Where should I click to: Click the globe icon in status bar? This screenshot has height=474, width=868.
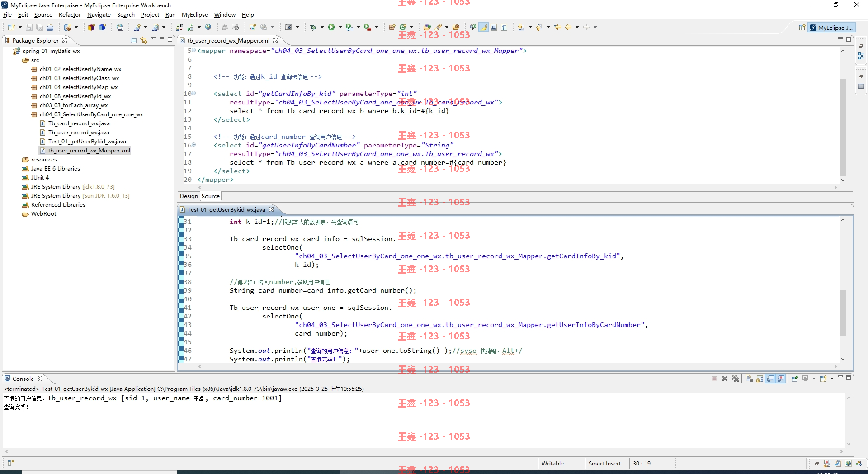(x=848, y=463)
